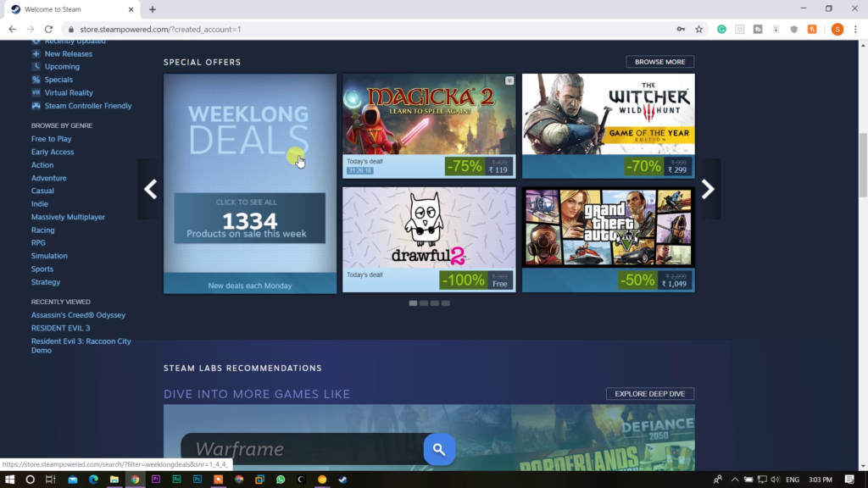This screenshot has height=488, width=868.
Task: Close the Welcome to Steam tab
Action: (131, 9)
